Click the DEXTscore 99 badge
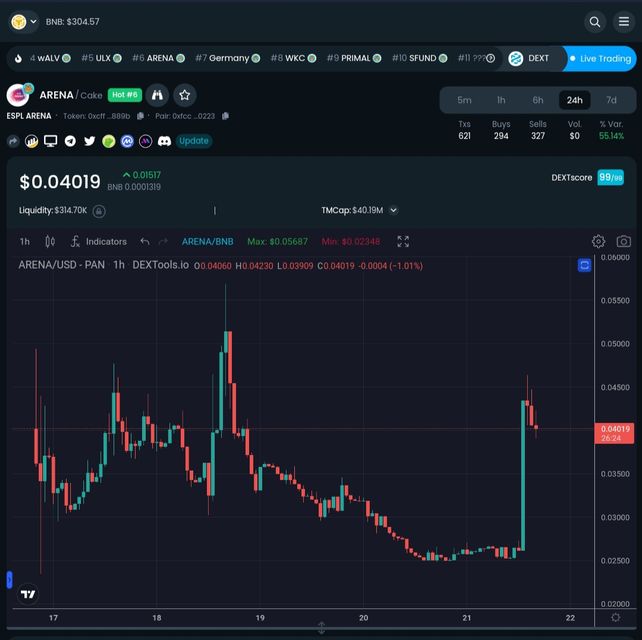This screenshot has height=640, width=642. point(610,177)
